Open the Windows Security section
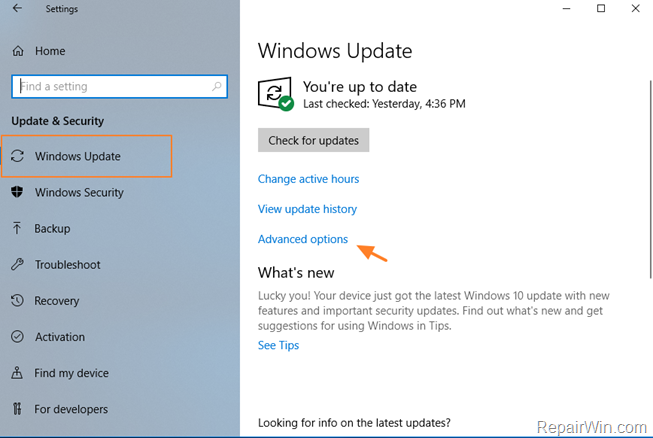653x438 pixels. point(79,192)
